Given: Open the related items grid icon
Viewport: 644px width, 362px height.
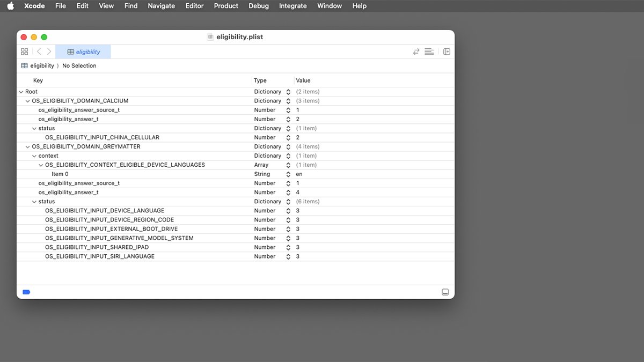Looking at the screenshot, I should 24,51.
